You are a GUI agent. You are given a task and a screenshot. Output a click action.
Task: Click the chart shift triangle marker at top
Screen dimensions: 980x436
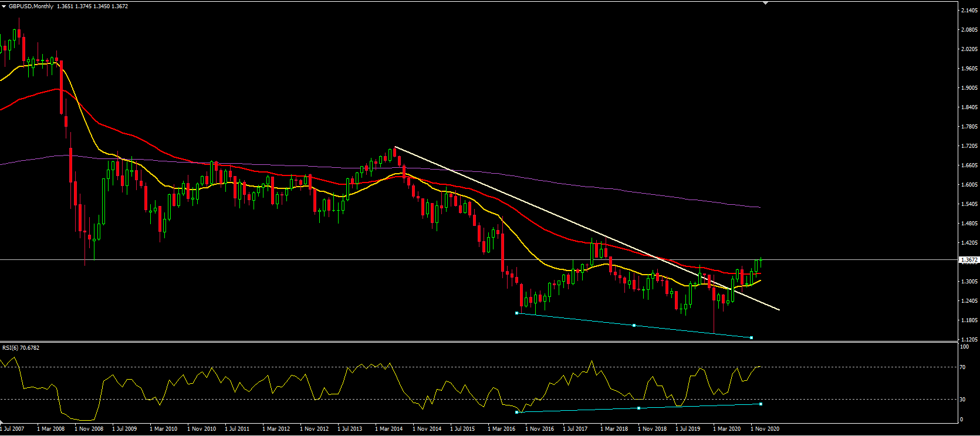tap(765, 3)
